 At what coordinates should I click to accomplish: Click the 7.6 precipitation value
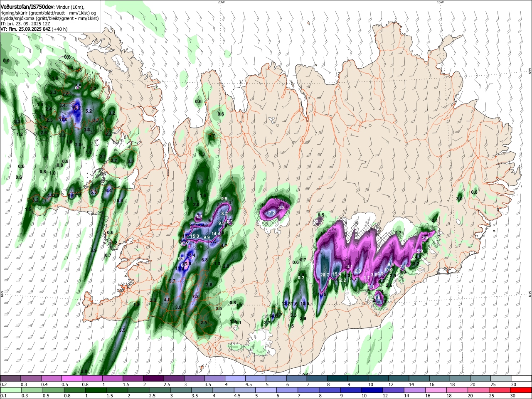click(294, 304)
